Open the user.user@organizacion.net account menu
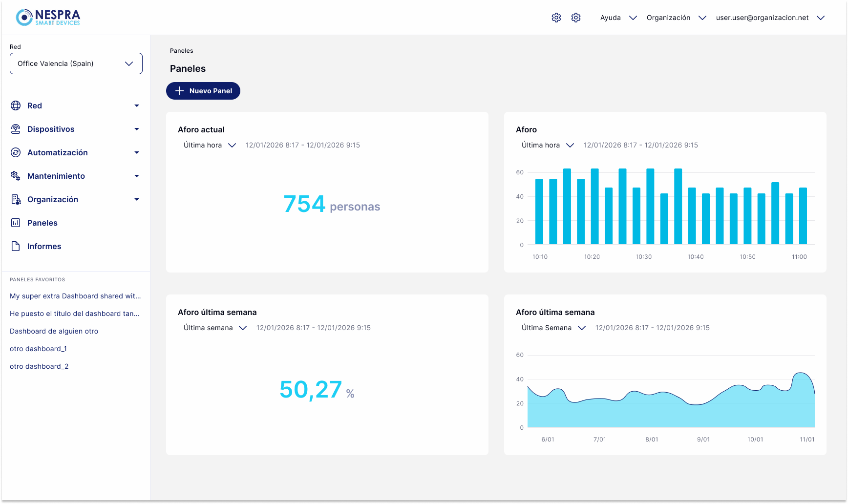This screenshot has height=504, width=848. tap(770, 18)
